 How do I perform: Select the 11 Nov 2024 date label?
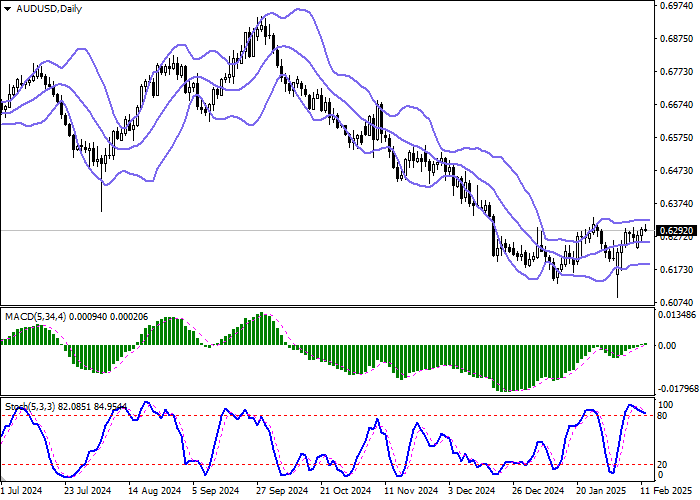(410, 492)
